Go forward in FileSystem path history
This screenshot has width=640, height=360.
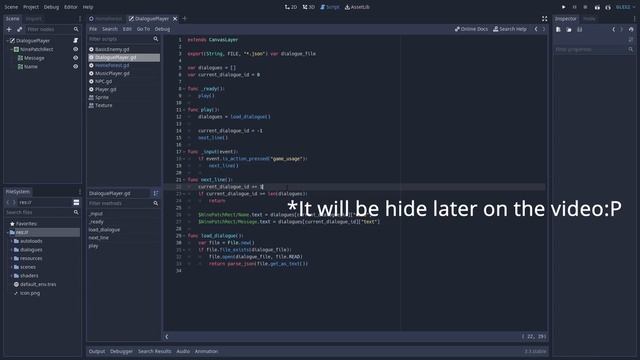pyautogui.click(x=14, y=202)
